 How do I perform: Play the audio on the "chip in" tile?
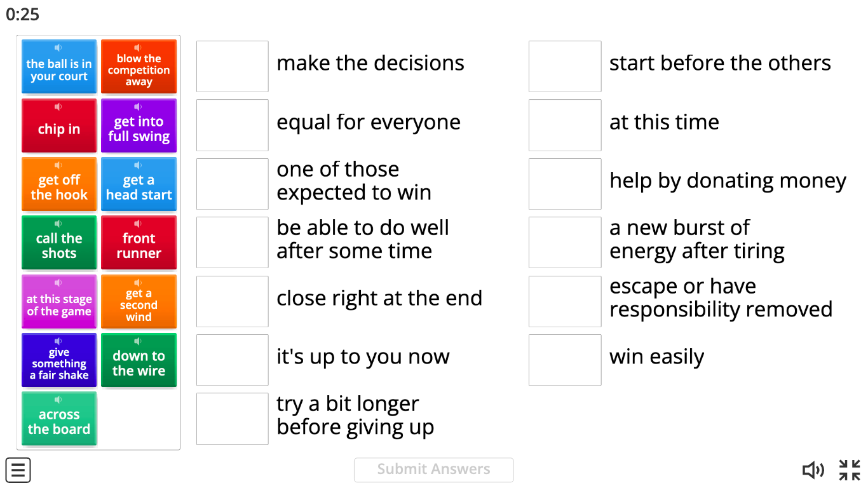pos(58,105)
